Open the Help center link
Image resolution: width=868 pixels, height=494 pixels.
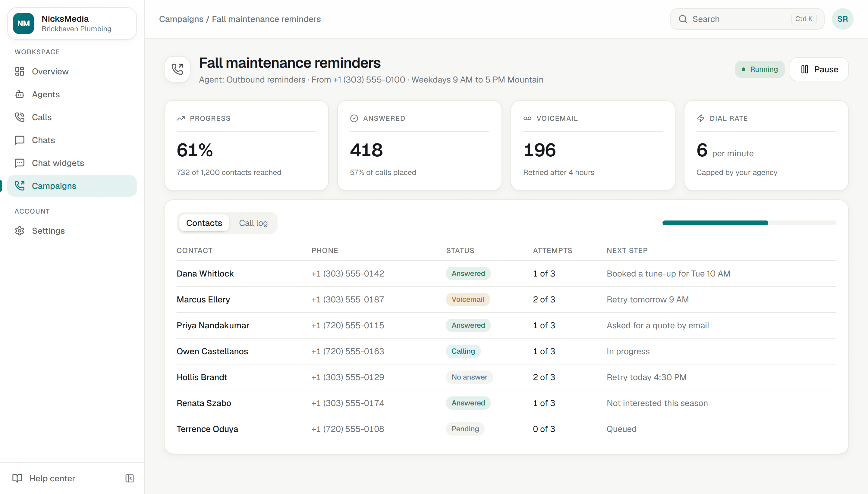pos(52,478)
